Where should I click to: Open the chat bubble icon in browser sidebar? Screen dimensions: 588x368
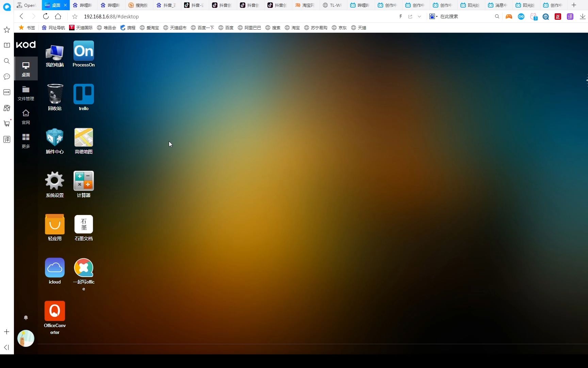point(7,77)
